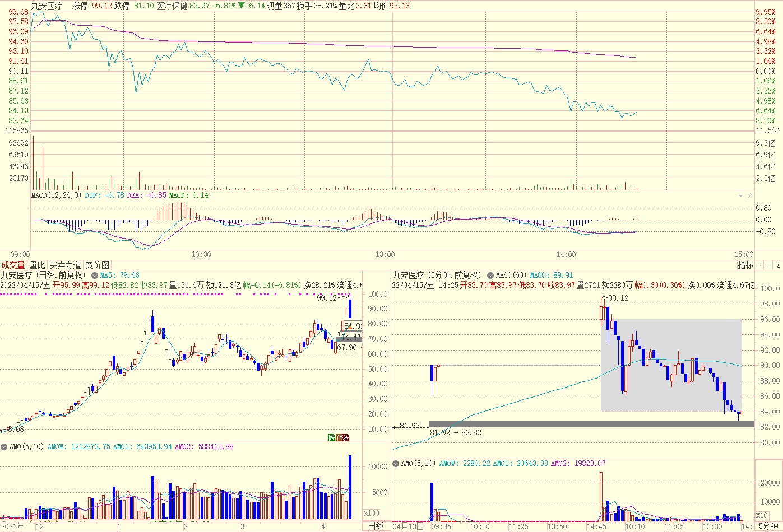Click the minus button next to 指标
Screen dimensions: 783x532
[x=767, y=265]
